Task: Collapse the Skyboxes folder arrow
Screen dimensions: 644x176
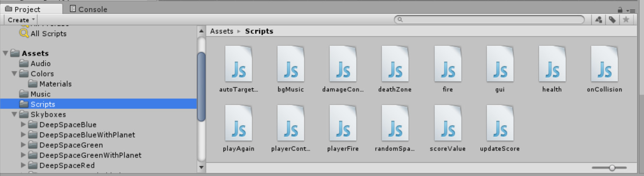Action: (x=14, y=115)
